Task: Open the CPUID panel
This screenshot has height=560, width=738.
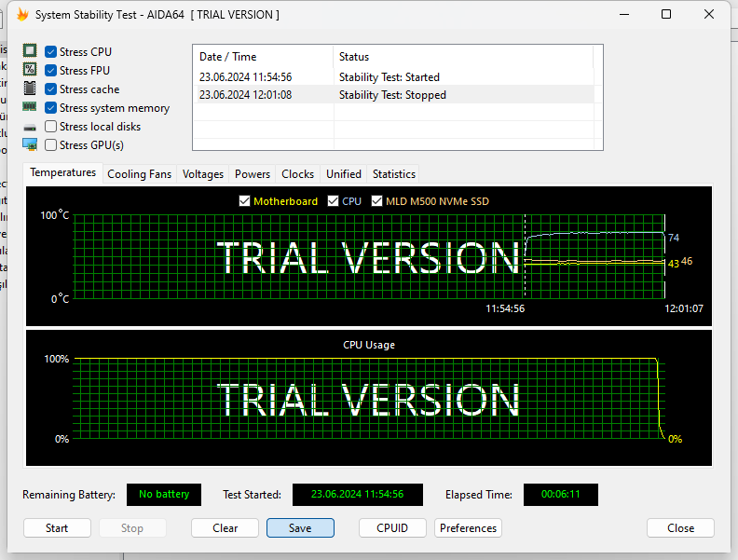Action: (x=392, y=528)
